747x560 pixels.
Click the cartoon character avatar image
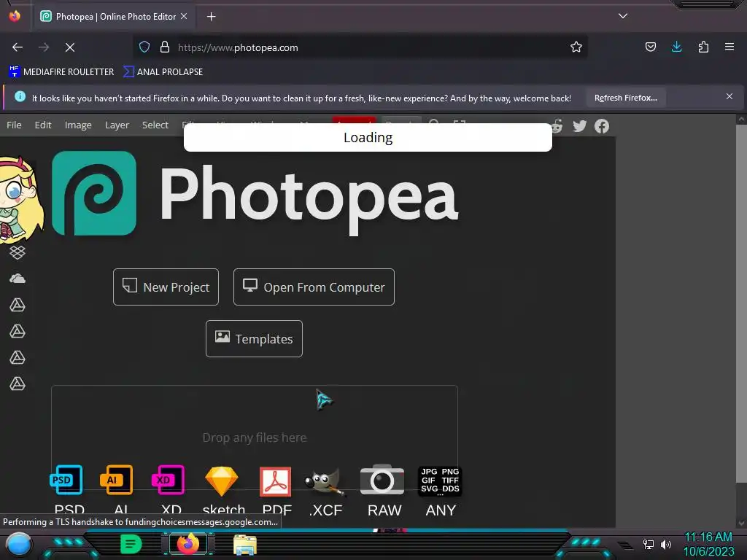coord(20,199)
